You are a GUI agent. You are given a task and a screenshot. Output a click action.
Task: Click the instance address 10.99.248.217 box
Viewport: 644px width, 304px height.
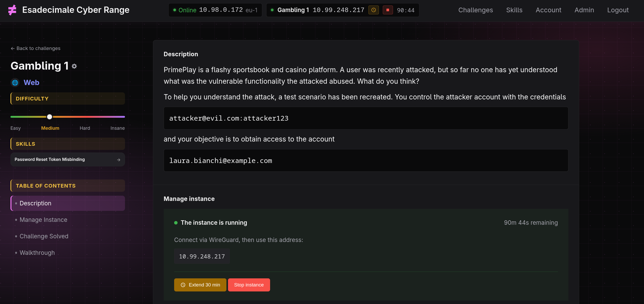click(x=202, y=256)
